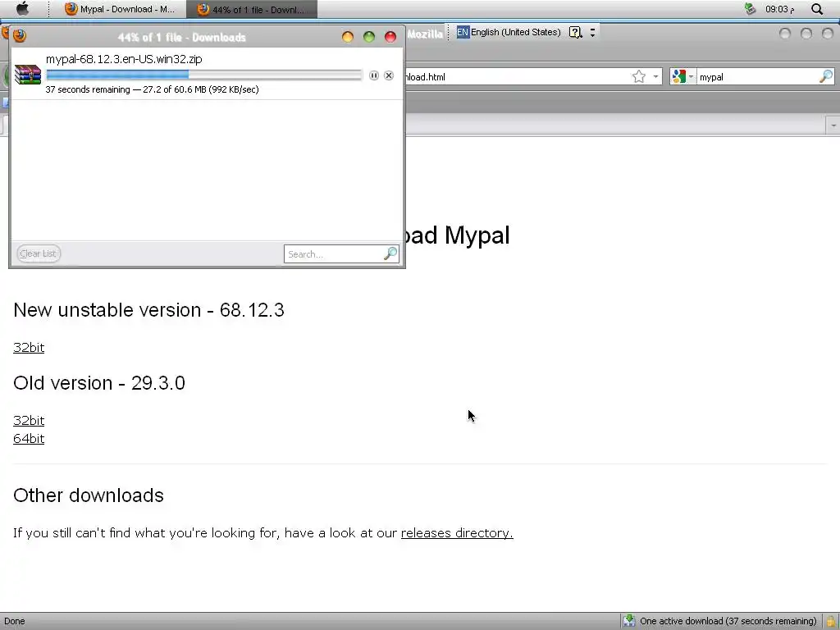Click the Firefox icon in Downloads title bar

click(20, 36)
